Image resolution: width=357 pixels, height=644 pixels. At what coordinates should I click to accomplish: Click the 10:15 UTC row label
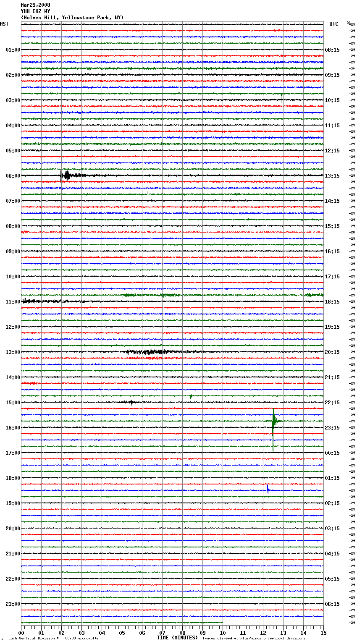pos(332,100)
